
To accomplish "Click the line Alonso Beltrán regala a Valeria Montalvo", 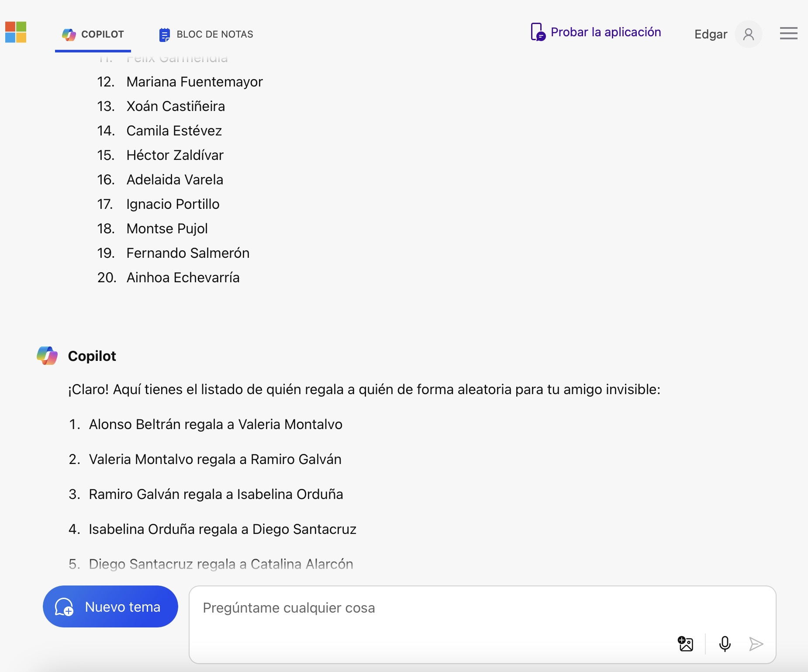I will pos(216,424).
